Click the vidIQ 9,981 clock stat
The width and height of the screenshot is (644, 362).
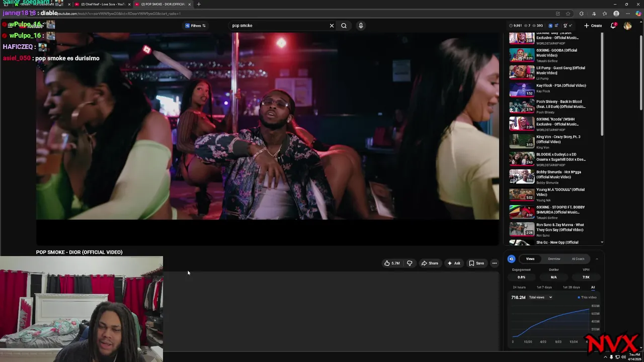pyautogui.click(x=516, y=26)
